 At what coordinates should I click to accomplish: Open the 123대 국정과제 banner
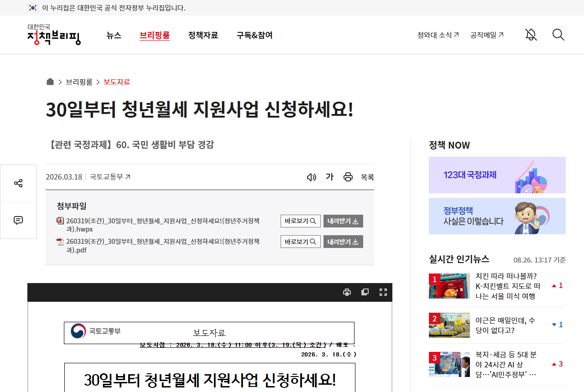point(497,175)
